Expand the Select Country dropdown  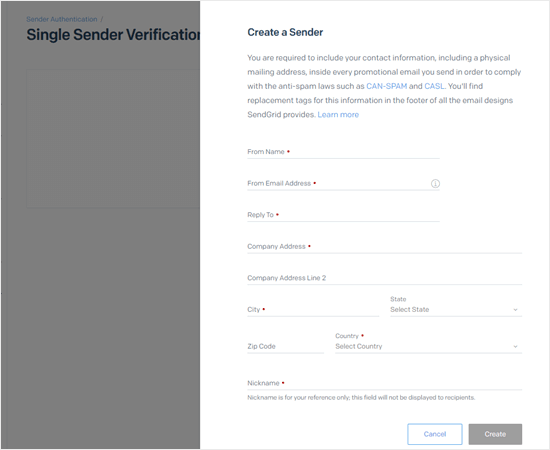(428, 347)
